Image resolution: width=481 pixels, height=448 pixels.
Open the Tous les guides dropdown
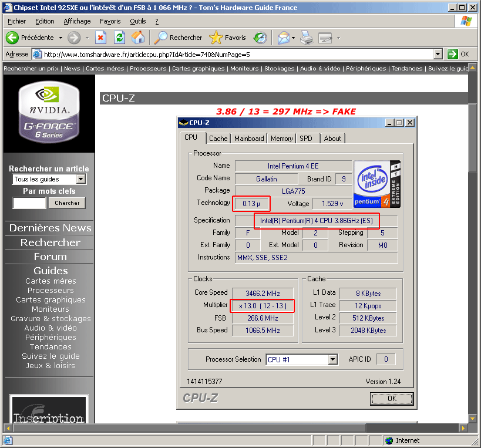(x=81, y=178)
